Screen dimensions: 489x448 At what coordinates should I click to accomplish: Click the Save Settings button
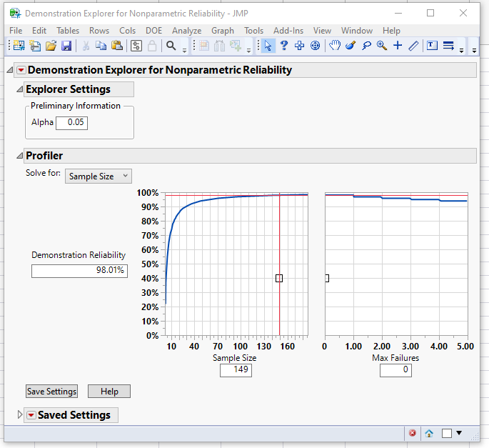[x=51, y=392]
